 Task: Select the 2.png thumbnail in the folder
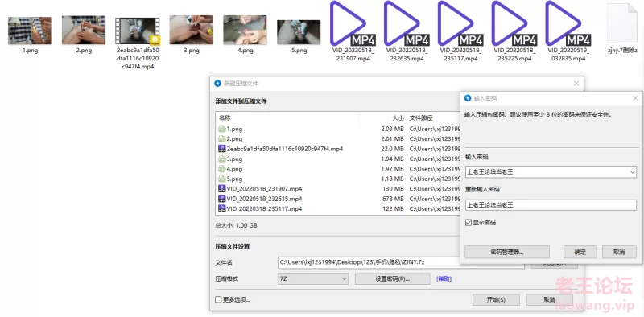[x=84, y=30]
